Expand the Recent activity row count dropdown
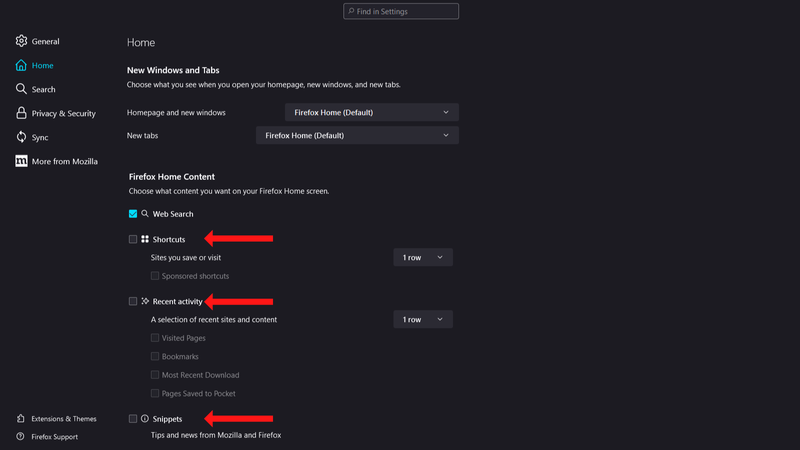Viewport: 800px width, 450px height. 423,320
